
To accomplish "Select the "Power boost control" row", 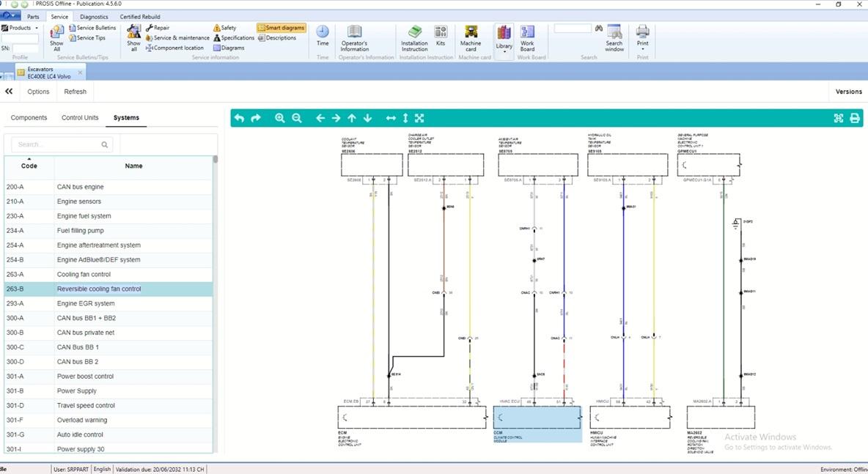I will pyautogui.click(x=108, y=376).
